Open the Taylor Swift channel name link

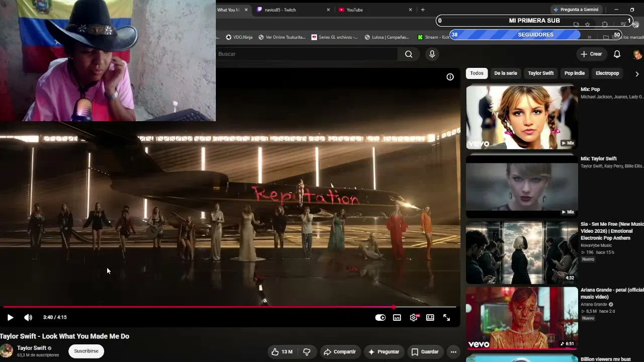click(32, 348)
